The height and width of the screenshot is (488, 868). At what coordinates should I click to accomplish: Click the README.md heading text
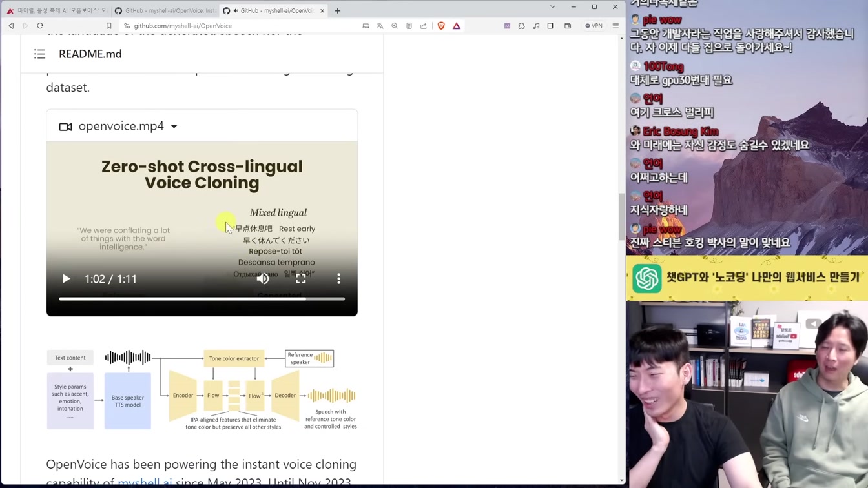click(90, 54)
